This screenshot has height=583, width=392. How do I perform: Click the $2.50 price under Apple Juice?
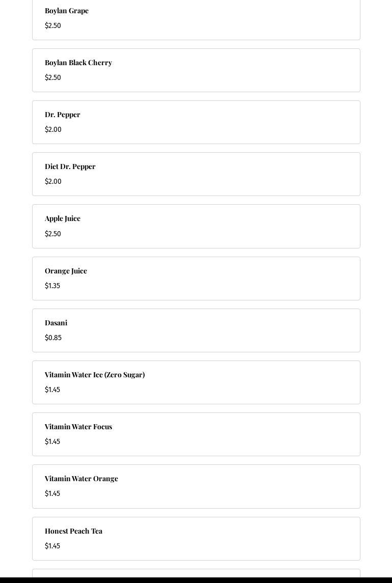coord(53,234)
